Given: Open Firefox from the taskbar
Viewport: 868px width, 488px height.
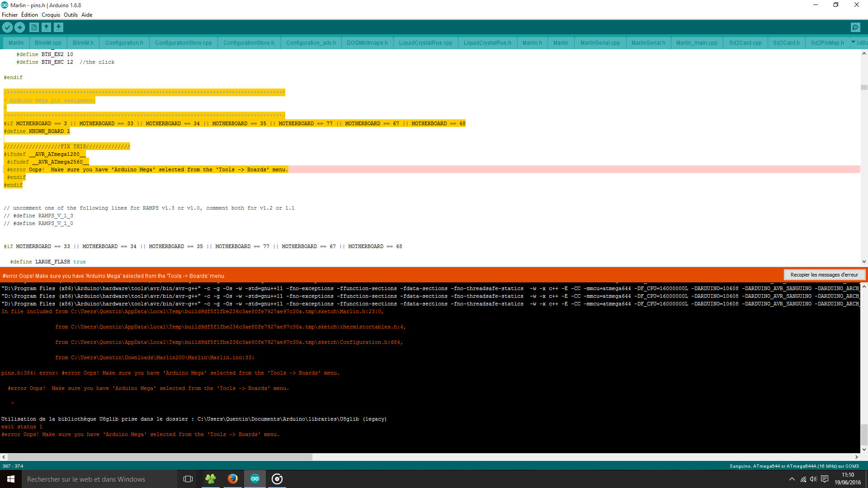Looking at the screenshot, I should [x=232, y=479].
